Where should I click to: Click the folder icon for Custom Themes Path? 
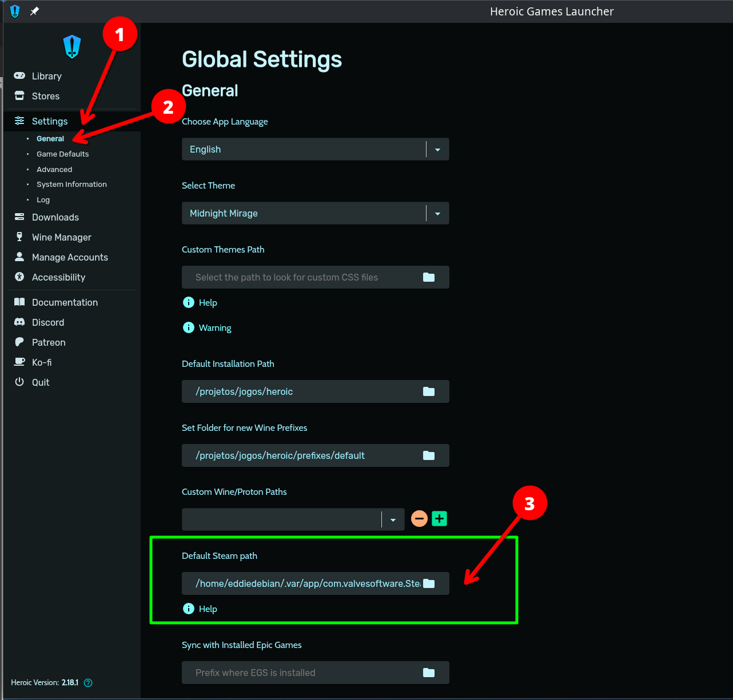[428, 277]
